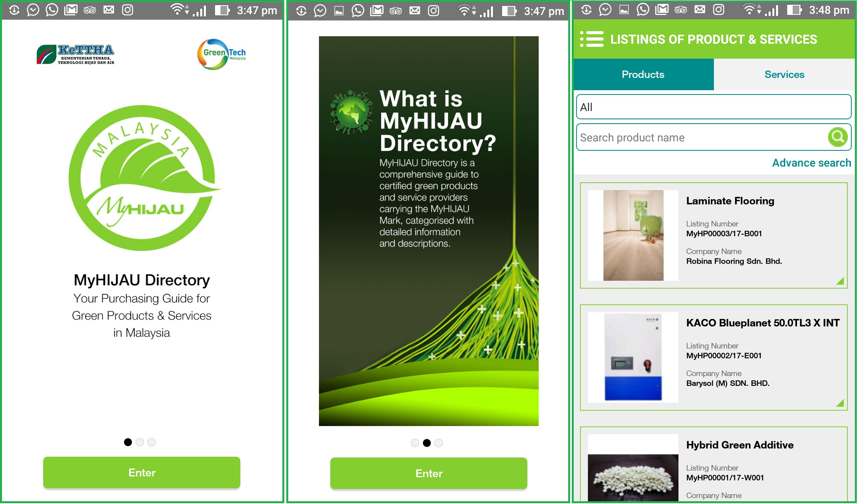
Task: Switch to the Services tab
Action: pyautogui.click(x=784, y=74)
